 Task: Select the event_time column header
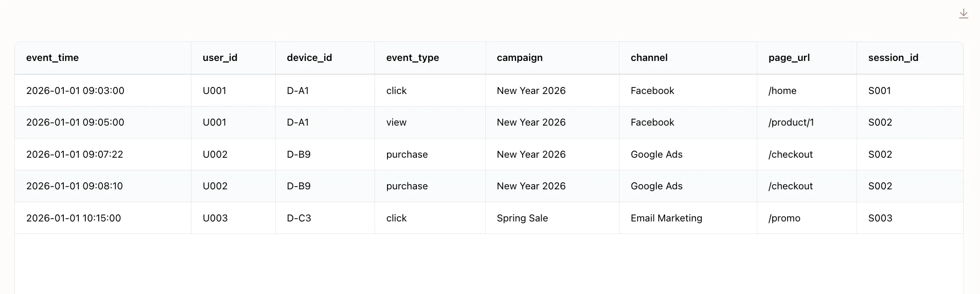coord(53,58)
